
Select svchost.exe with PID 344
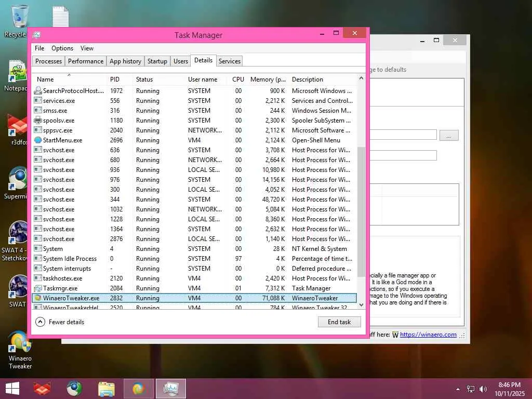point(194,199)
